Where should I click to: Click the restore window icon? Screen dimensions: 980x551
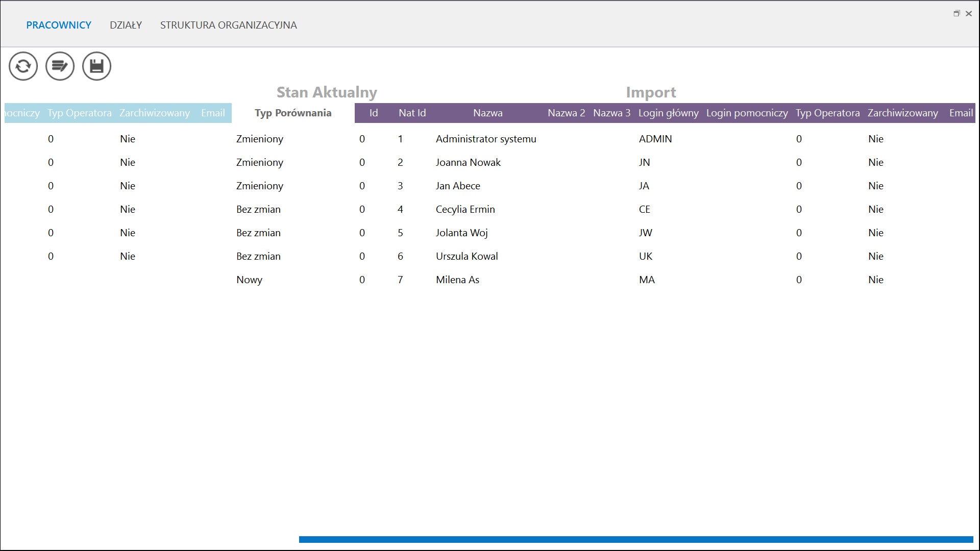(x=957, y=14)
